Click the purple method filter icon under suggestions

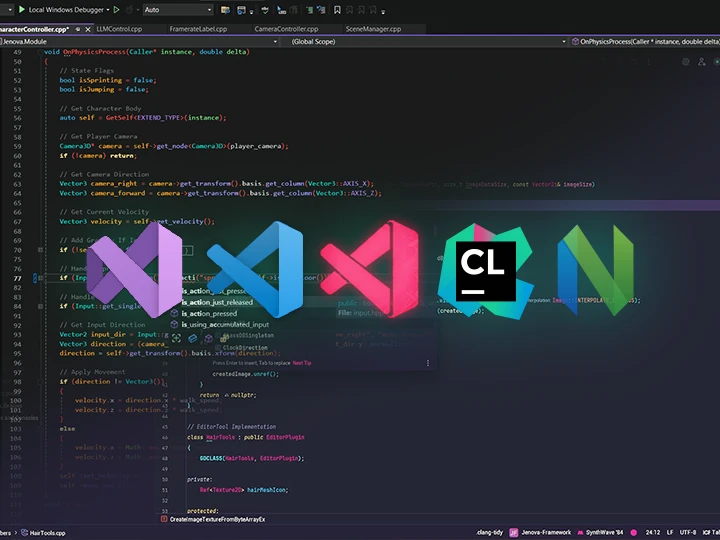[x=208, y=338]
